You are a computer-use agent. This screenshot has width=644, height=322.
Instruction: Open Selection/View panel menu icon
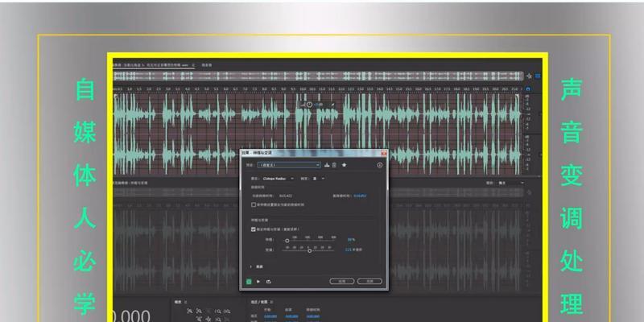[x=272, y=302]
